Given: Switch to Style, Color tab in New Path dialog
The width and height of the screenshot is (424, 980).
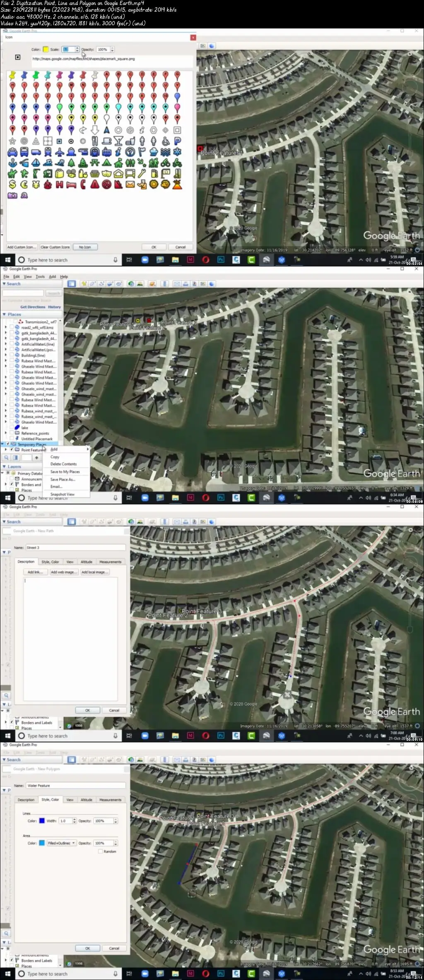Looking at the screenshot, I should (x=50, y=562).
